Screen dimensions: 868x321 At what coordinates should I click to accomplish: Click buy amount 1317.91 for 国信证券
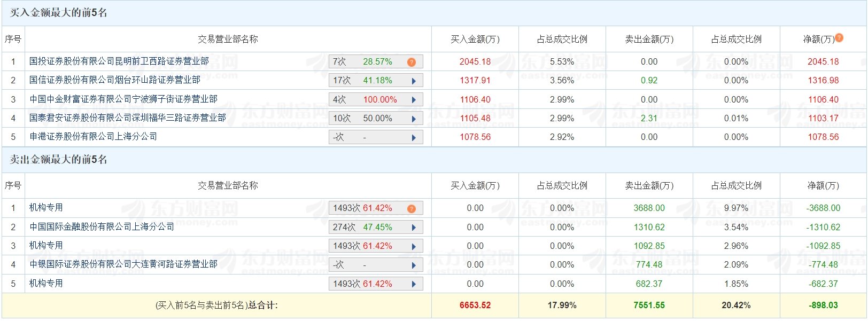pos(475,81)
